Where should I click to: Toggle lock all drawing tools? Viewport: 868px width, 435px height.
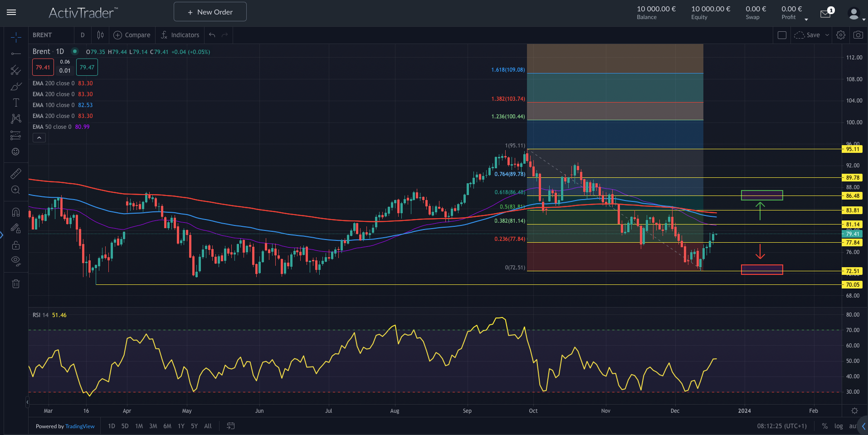coord(15,245)
